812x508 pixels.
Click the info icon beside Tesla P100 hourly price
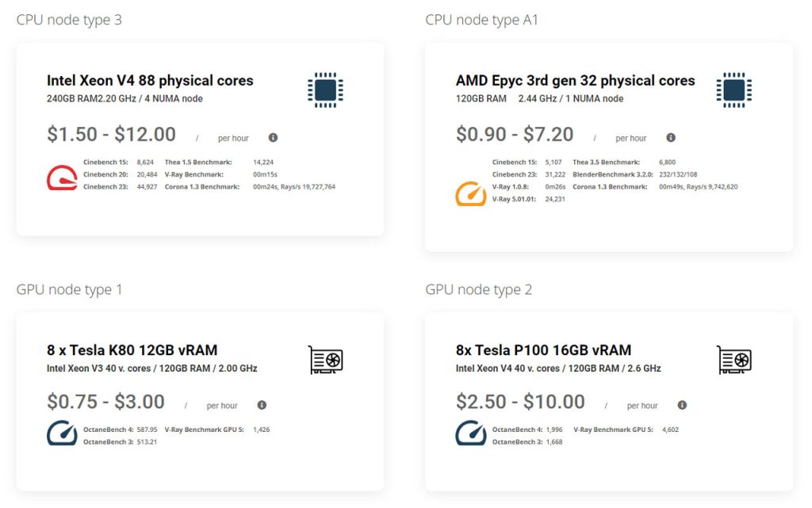pos(682,404)
